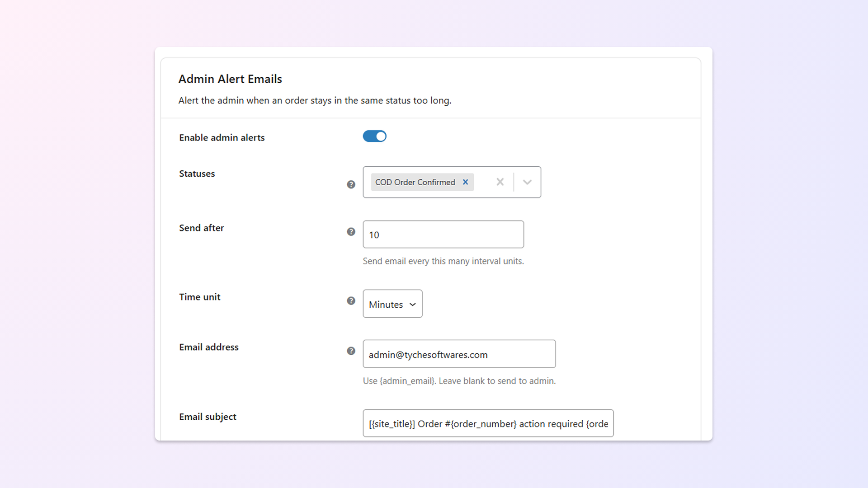This screenshot has width=868, height=488.
Task: Expand the Statuses dropdown chevron
Action: (527, 182)
